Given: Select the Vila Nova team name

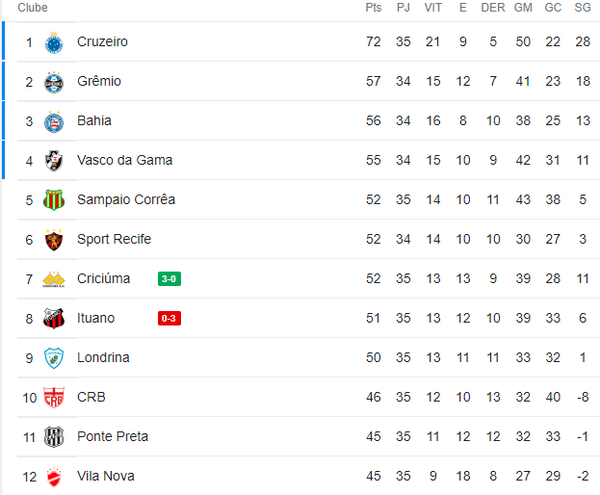Looking at the screenshot, I should pyautogui.click(x=105, y=476).
